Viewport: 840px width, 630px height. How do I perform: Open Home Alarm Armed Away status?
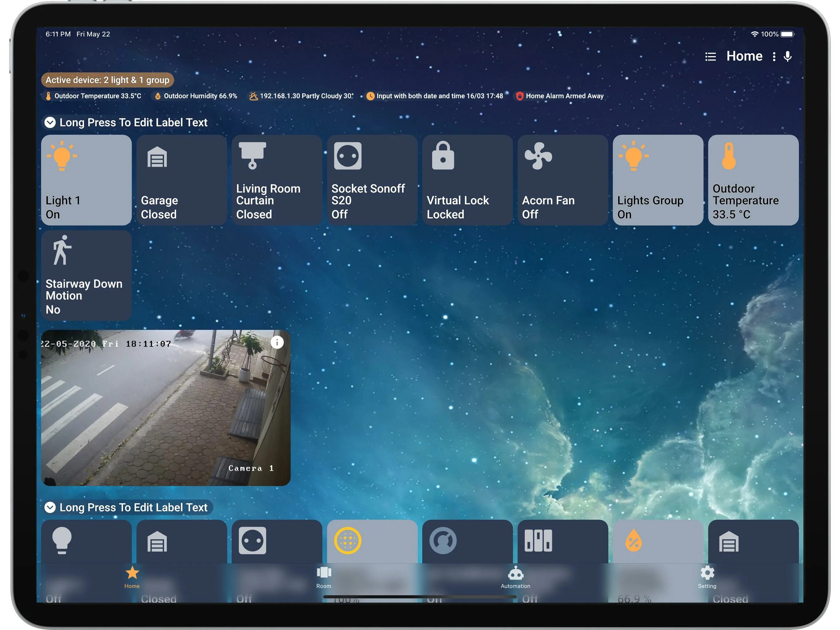pyautogui.click(x=560, y=96)
